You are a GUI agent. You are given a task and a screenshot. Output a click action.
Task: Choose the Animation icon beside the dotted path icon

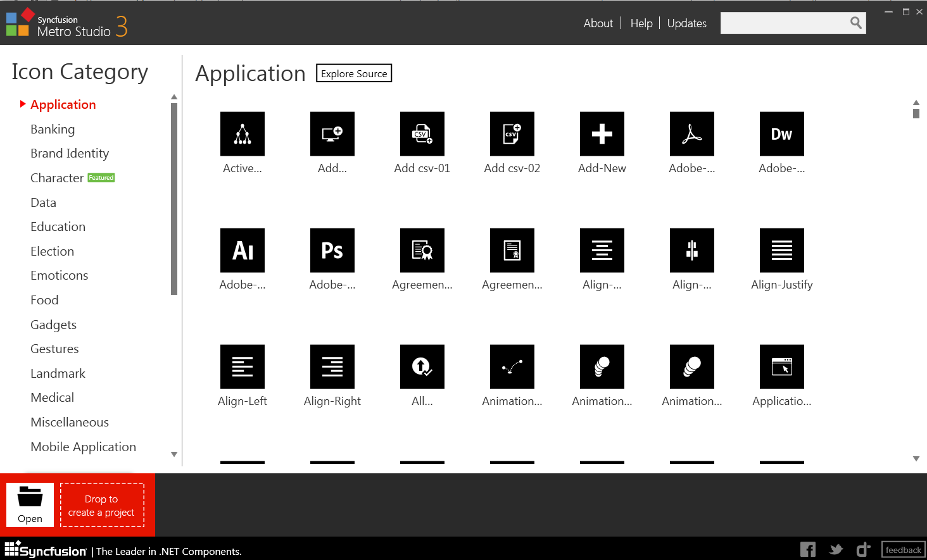(x=602, y=367)
